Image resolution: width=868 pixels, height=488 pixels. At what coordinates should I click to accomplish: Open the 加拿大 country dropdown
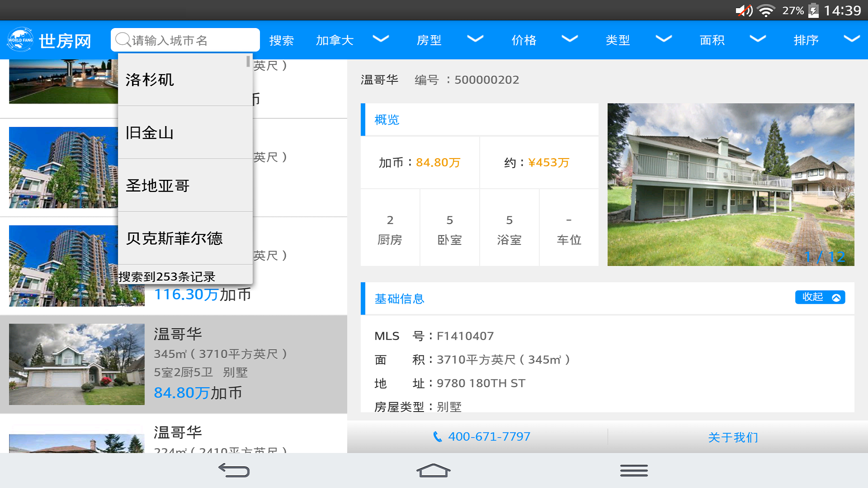tap(335, 40)
